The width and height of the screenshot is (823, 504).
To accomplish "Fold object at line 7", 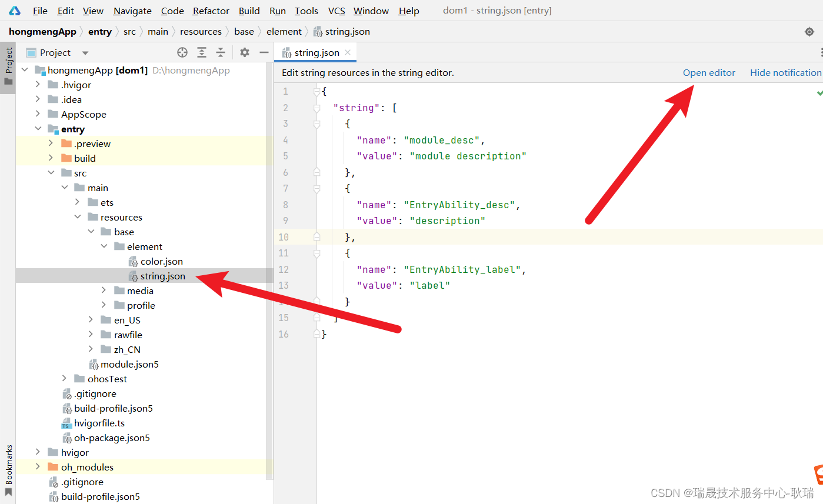I will click(x=316, y=189).
